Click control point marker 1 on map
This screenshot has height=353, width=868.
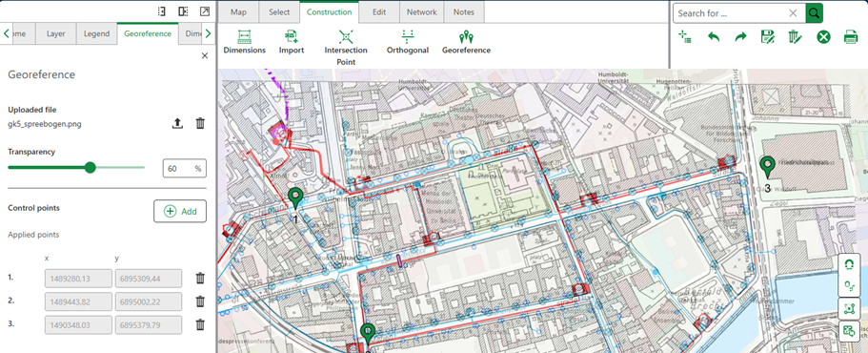295,197
